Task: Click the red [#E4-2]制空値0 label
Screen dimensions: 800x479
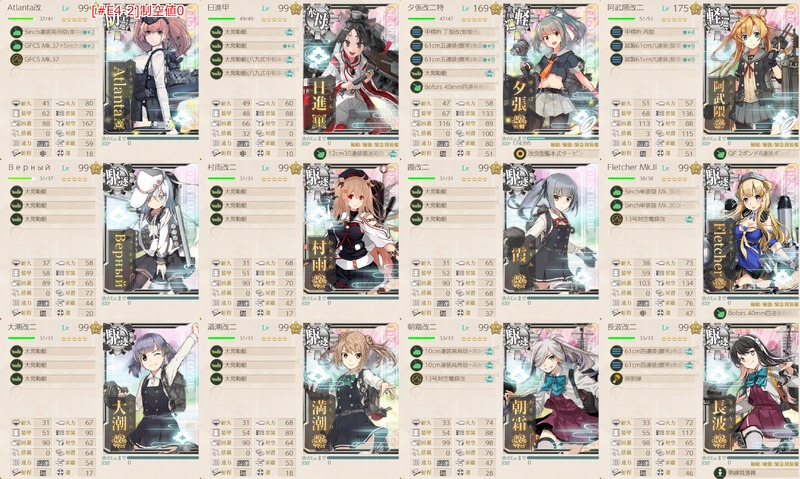Action: pos(138,11)
